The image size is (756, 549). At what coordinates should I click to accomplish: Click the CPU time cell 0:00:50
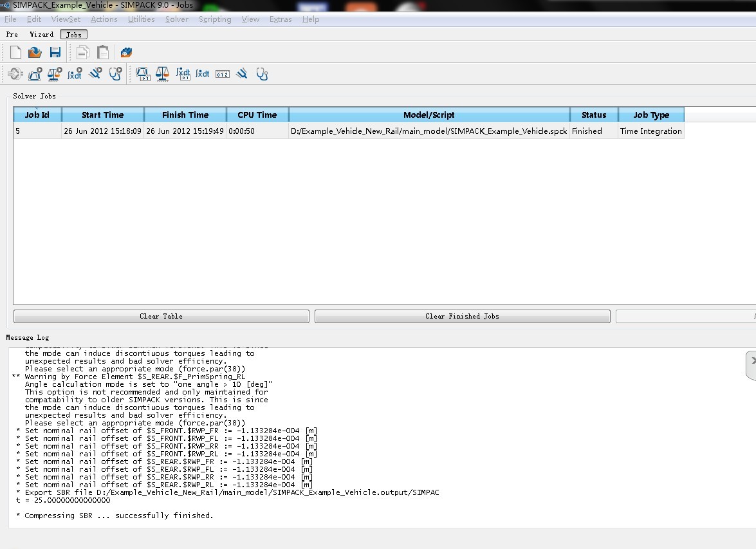coord(257,131)
